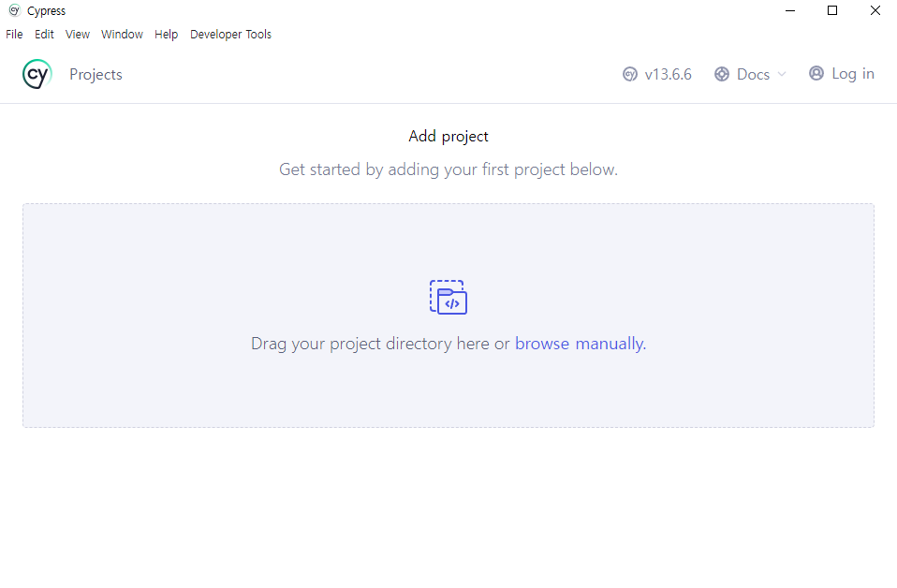Viewport: 897px width, 588px height.
Task: Open the Developer Tools menu
Action: pos(230,35)
